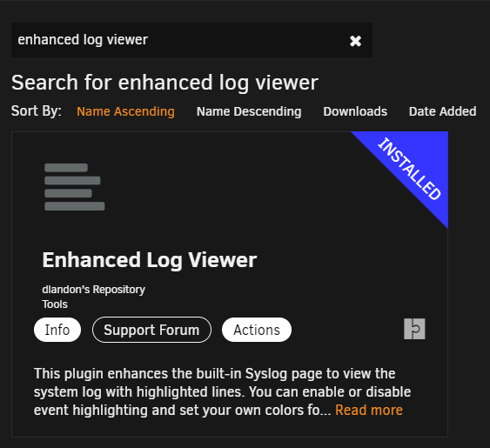Click the plugin description text
Image resolution: width=490 pixels, height=448 pixels.
pos(222,391)
